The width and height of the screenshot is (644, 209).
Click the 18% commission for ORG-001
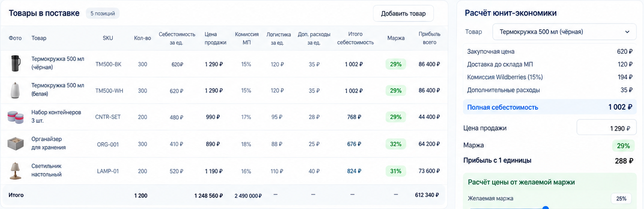[x=246, y=144]
